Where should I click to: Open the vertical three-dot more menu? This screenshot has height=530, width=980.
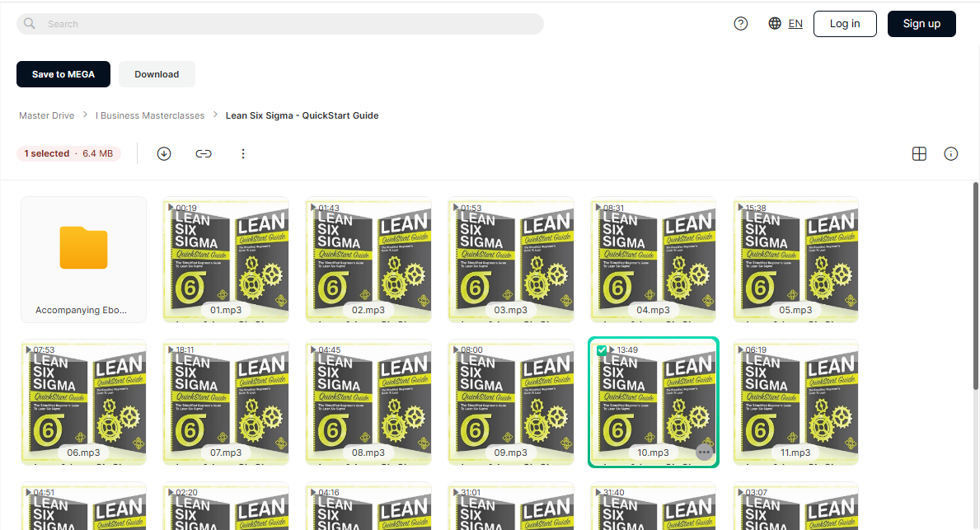click(243, 154)
